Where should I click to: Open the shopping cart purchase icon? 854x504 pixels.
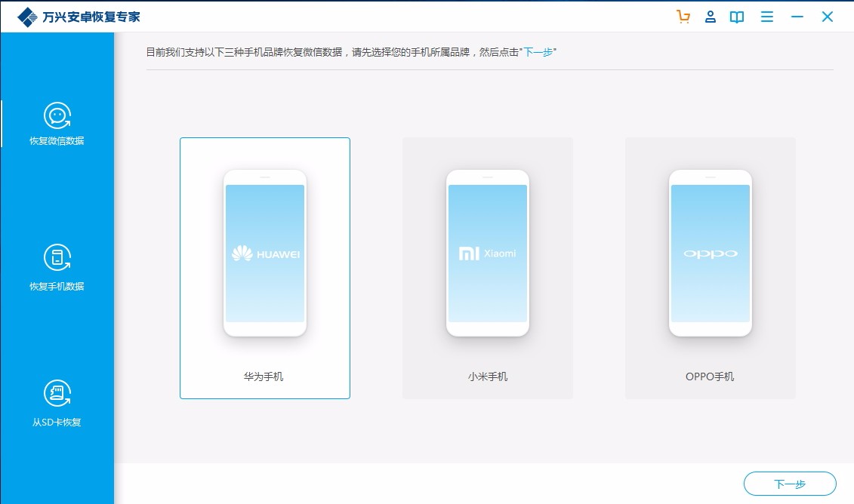coord(683,17)
